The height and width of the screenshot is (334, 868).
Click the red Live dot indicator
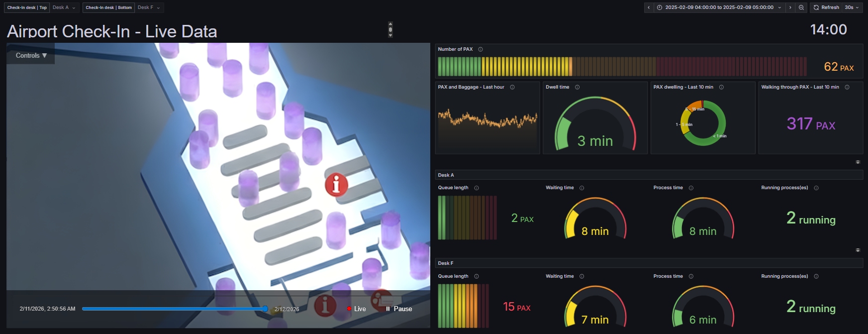coord(349,309)
